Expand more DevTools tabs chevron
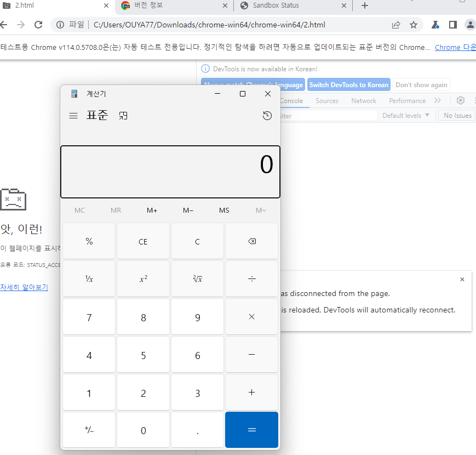Image resolution: width=476 pixels, height=455 pixels. point(438,100)
